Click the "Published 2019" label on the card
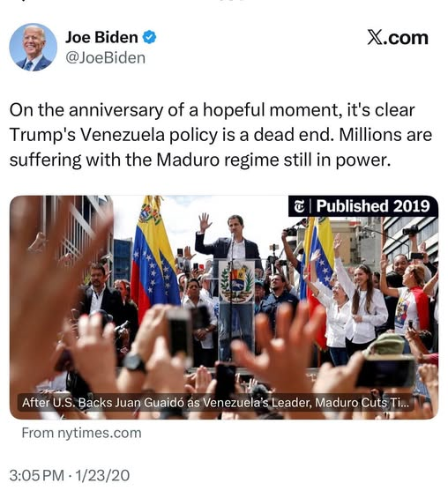 tap(373, 206)
